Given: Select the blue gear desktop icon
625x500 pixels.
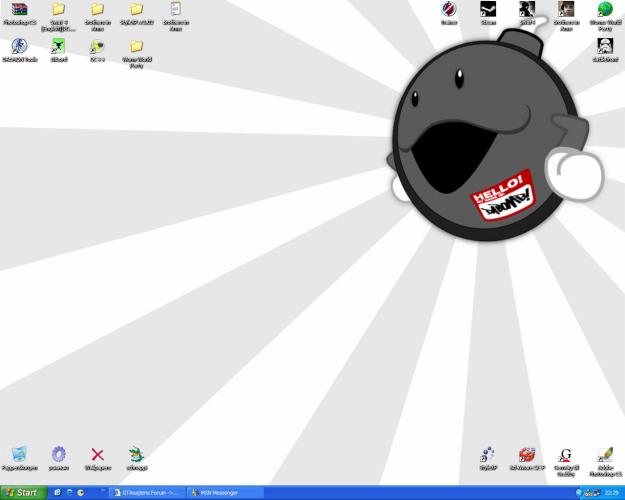Looking at the screenshot, I should click(58, 455).
